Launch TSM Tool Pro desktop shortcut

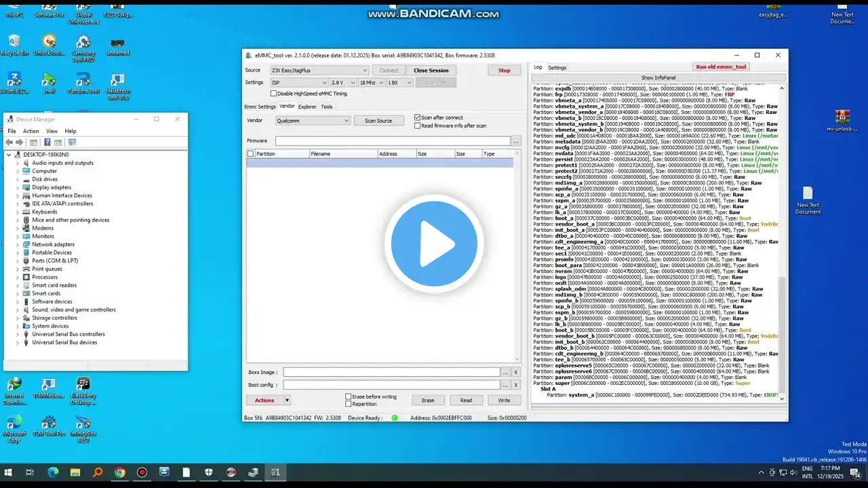click(x=49, y=426)
